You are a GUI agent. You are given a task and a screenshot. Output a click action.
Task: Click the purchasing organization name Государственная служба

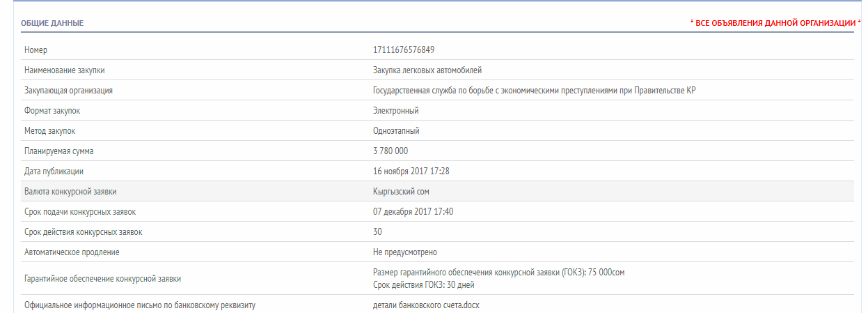pyautogui.click(x=534, y=91)
